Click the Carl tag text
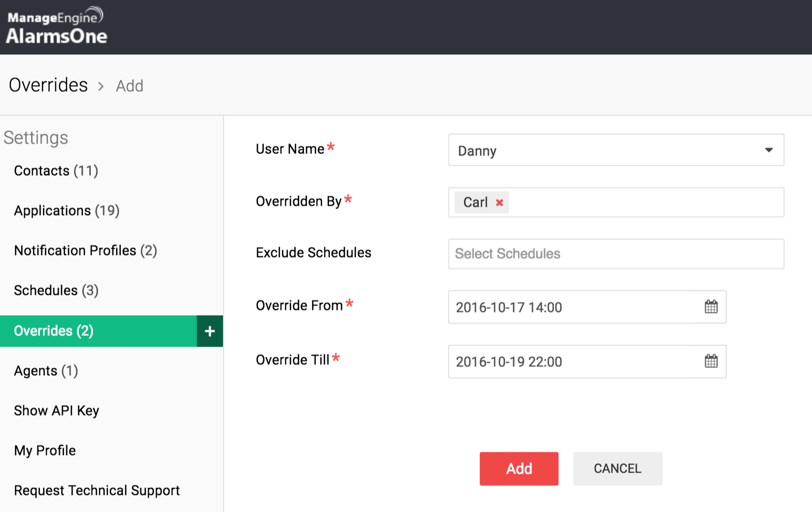This screenshot has height=512, width=812. point(475,202)
